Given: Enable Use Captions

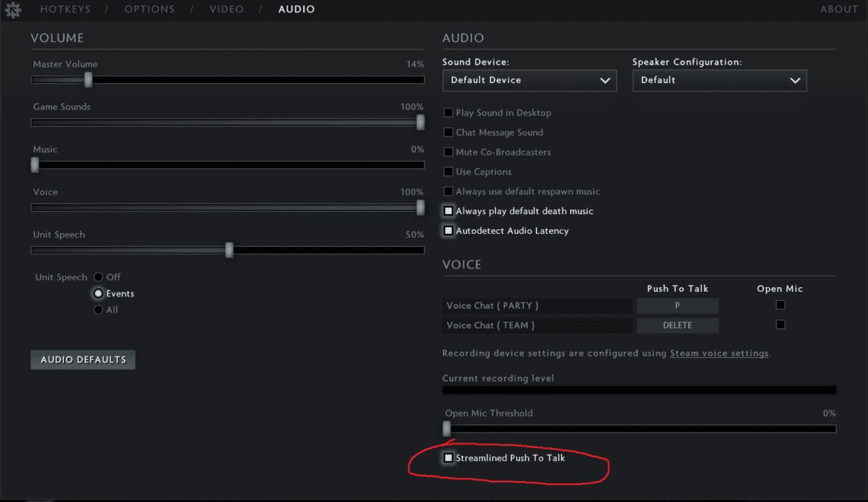Looking at the screenshot, I should 448,171.
